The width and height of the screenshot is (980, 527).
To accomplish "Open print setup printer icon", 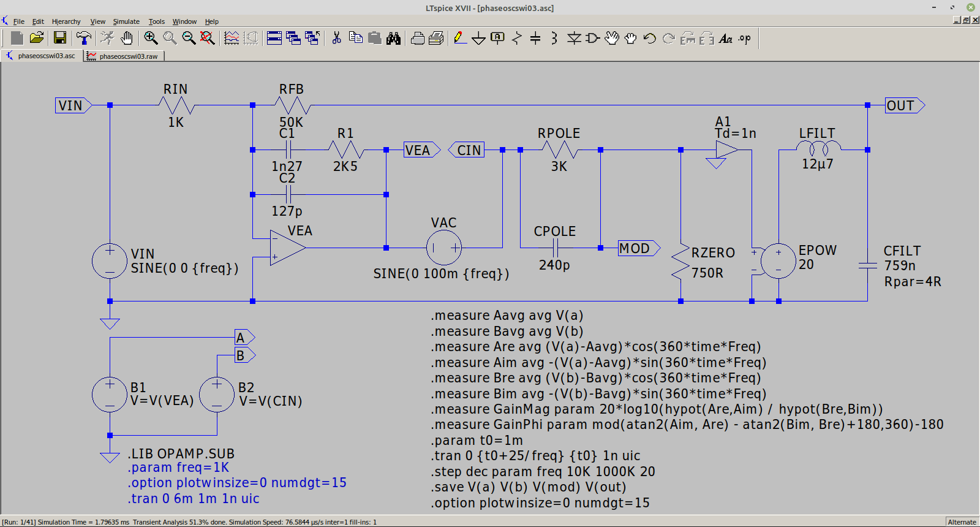I will click(417, 38).
